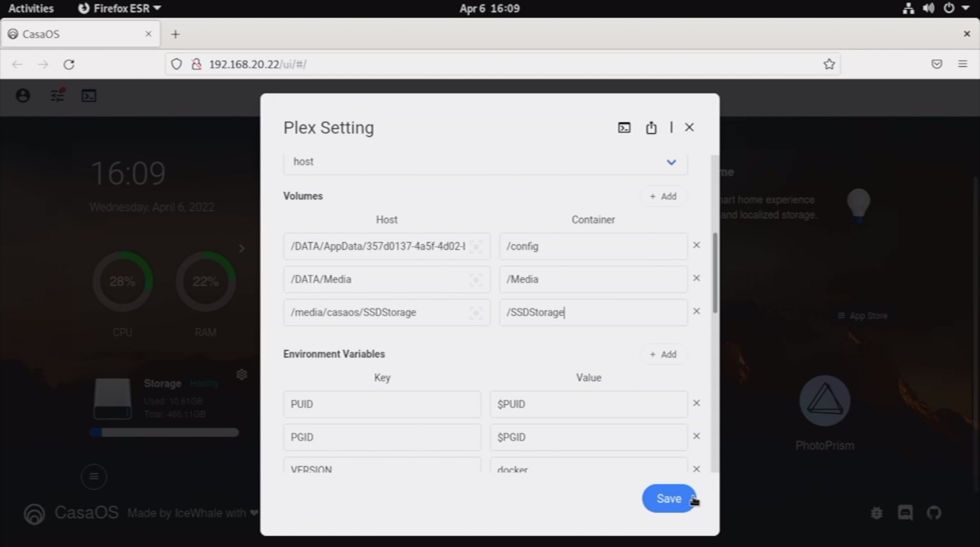Open the Firefox ESR application menu
Viewport: 980px width, 547px height.
(x=119, y=8)
